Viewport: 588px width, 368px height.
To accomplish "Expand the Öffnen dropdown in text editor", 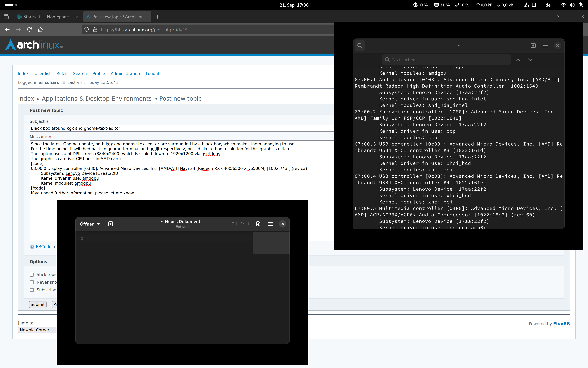I will (90, 224).
